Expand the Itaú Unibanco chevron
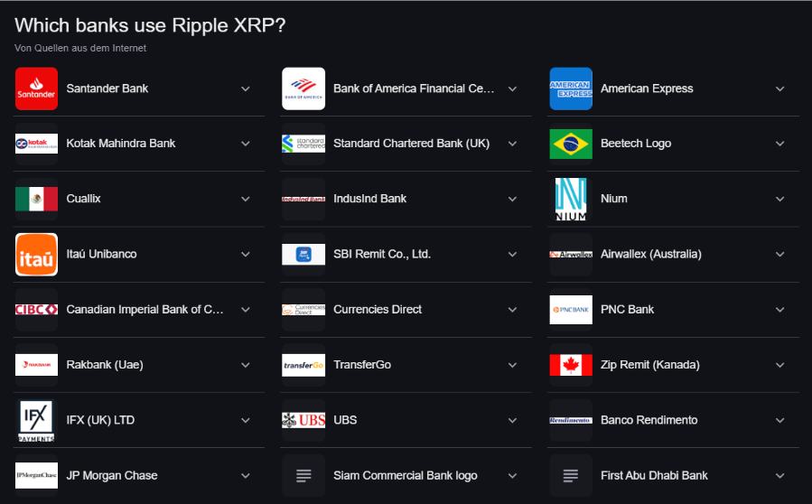This screenshot has width=812, height=504. click(x=246, y=255)
